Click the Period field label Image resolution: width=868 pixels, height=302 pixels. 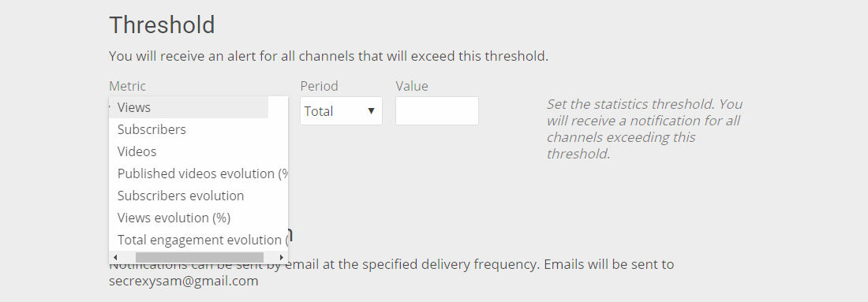click(319, 86)
